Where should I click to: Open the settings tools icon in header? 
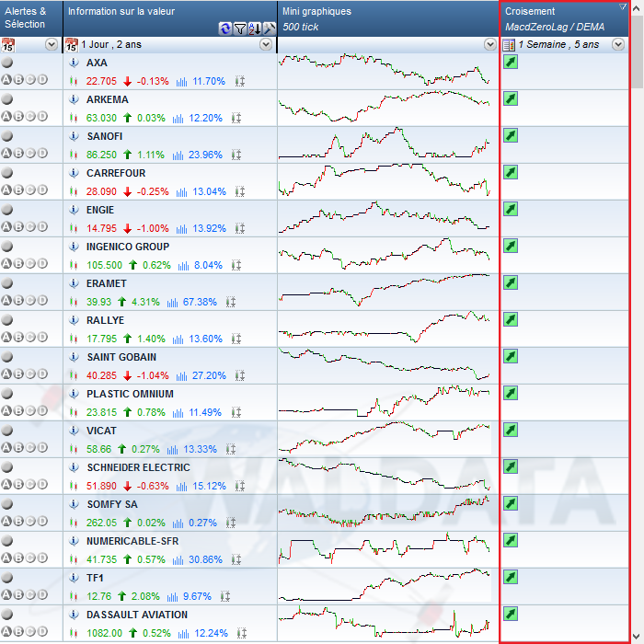(x=269, y=29)
